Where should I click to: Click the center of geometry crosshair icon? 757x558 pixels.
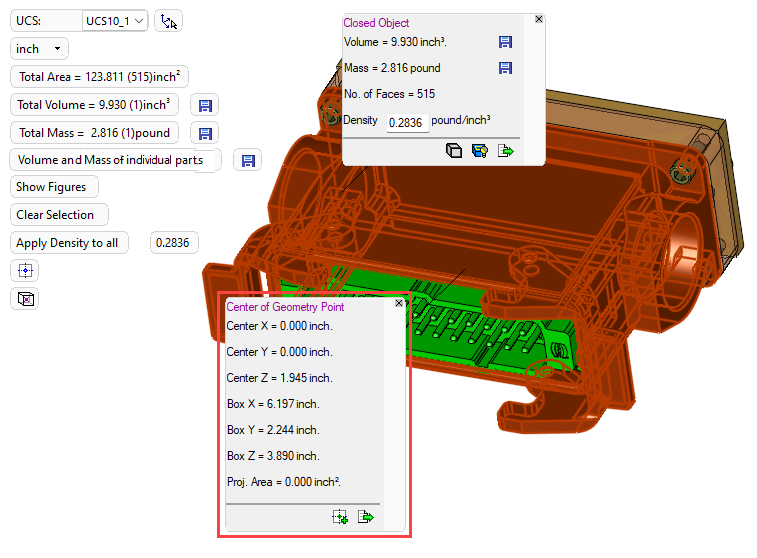[26, 270]
